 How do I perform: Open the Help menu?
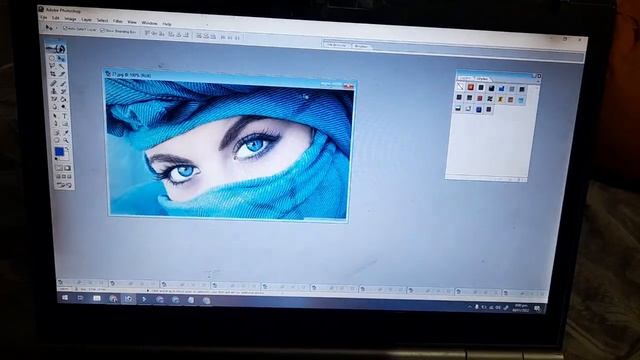[167, 24]
